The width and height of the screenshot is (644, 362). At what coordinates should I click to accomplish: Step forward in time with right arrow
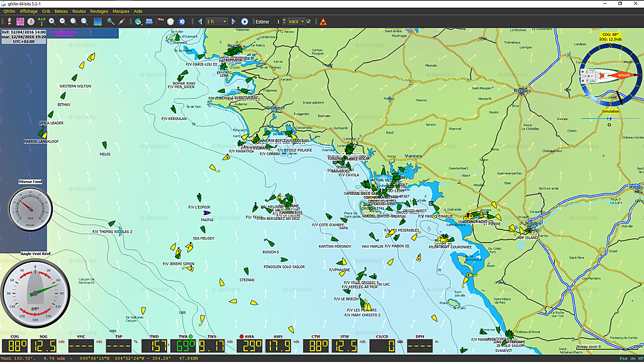click(233, 21)
